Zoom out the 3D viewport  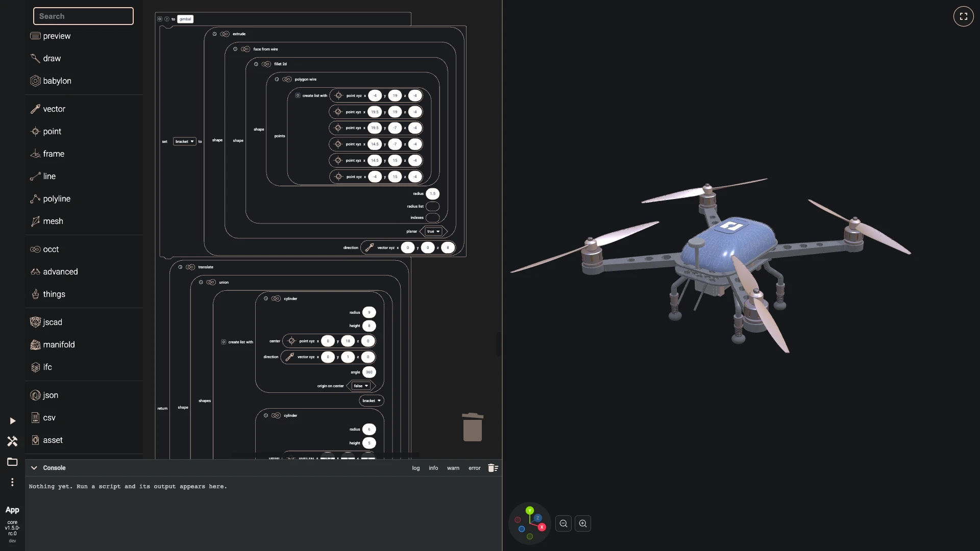[563, 523]
